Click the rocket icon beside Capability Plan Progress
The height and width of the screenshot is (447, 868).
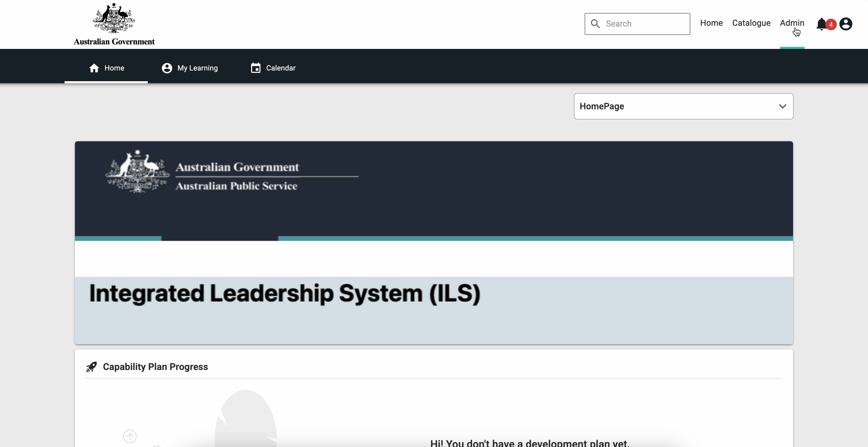91,367
